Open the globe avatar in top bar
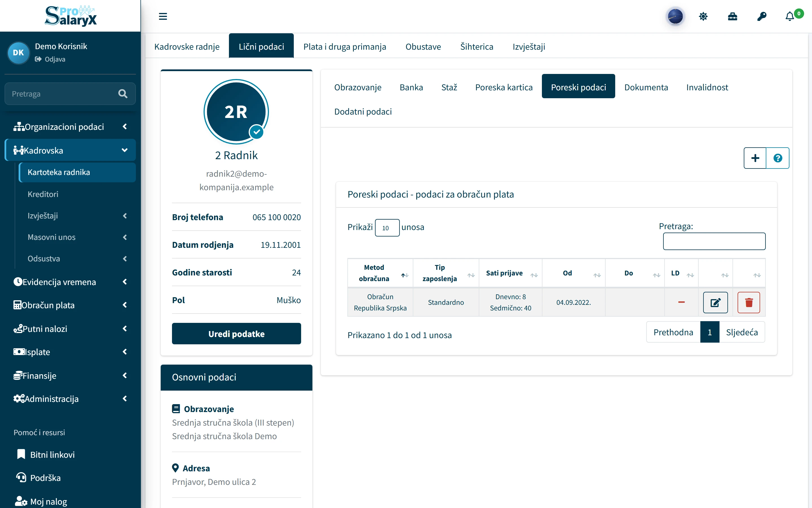The image size is (812, 508). (675, 16)
